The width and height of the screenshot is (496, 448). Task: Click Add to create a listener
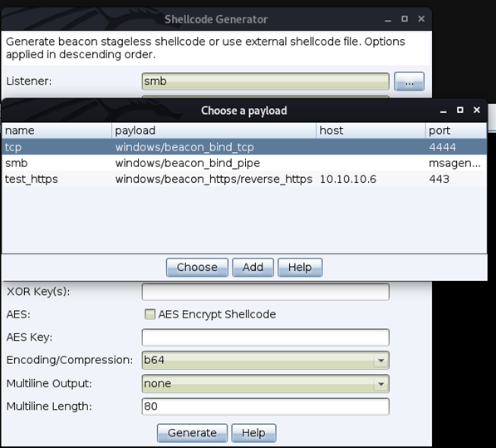tap(253, 268)
